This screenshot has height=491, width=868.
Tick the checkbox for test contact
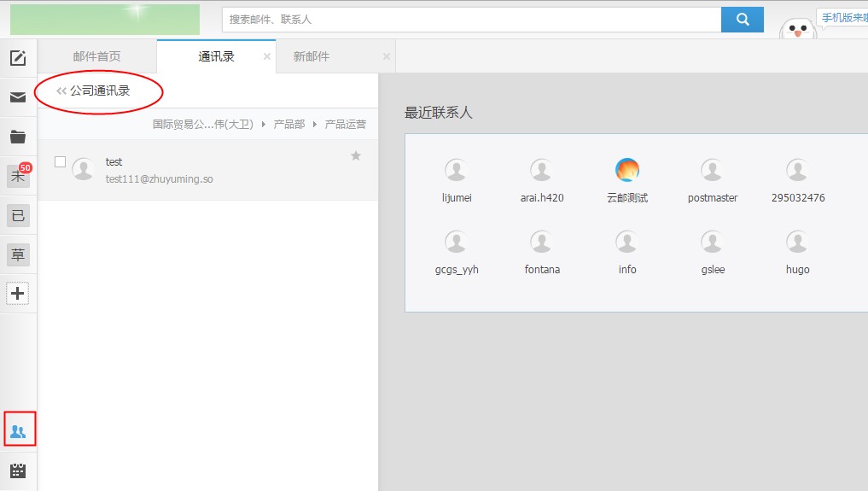click(x=60, y=161)
